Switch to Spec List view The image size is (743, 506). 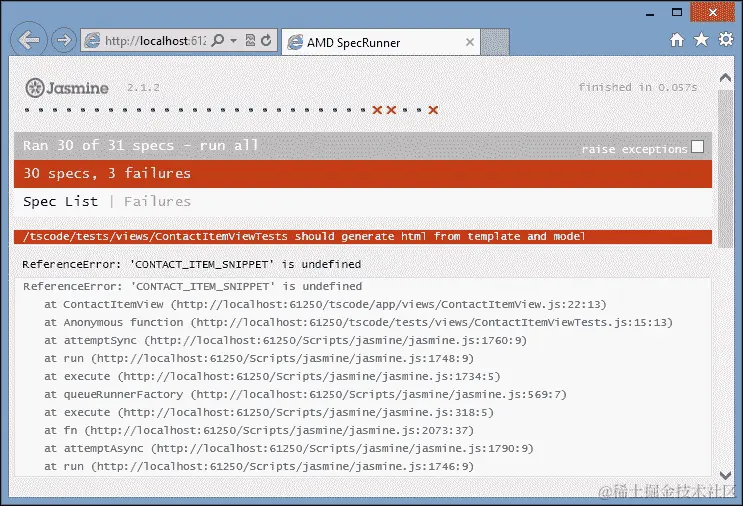[61, 201]
